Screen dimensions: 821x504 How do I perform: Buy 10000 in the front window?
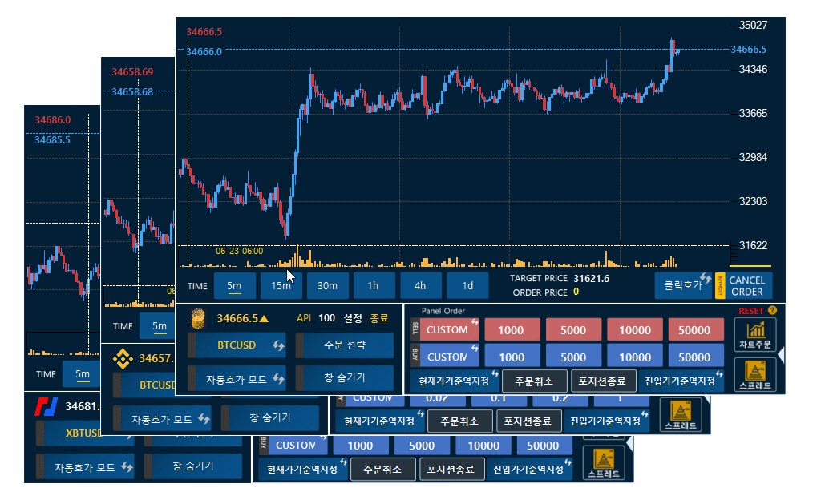pyautogui.click(x=635, y=357)
